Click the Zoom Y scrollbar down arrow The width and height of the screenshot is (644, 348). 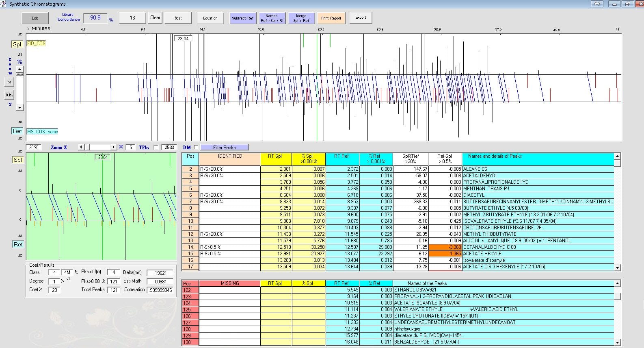pos(19,108)
